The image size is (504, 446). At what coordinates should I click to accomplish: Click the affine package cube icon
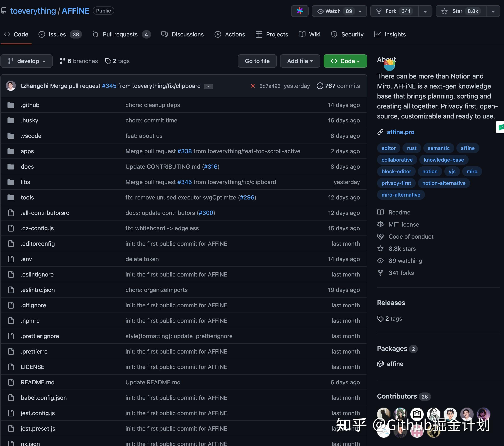(380, 364)
